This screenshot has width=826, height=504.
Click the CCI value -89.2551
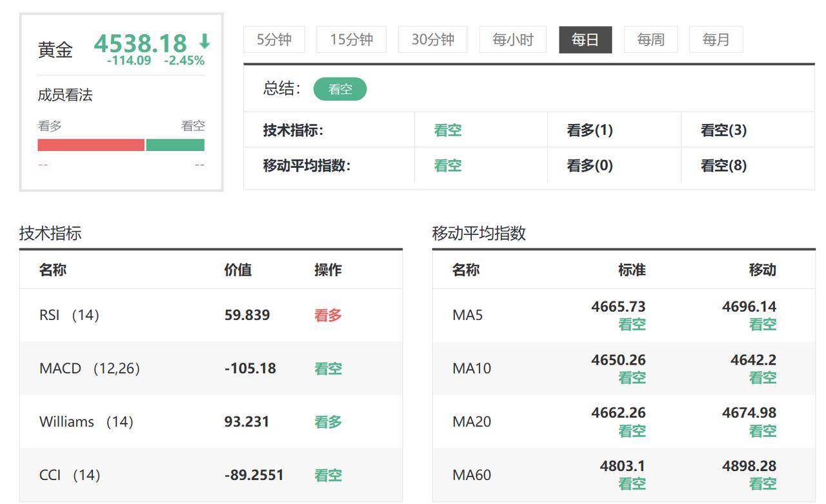[254, 475]
